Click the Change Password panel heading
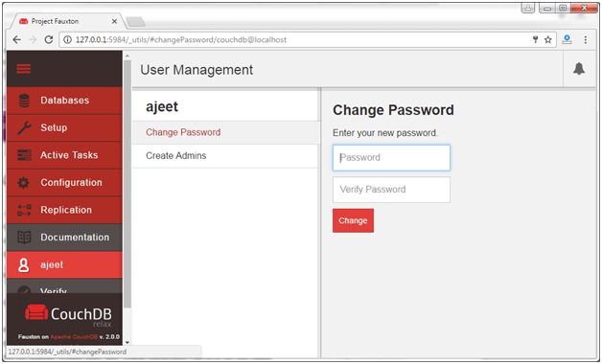 (393, 110)
